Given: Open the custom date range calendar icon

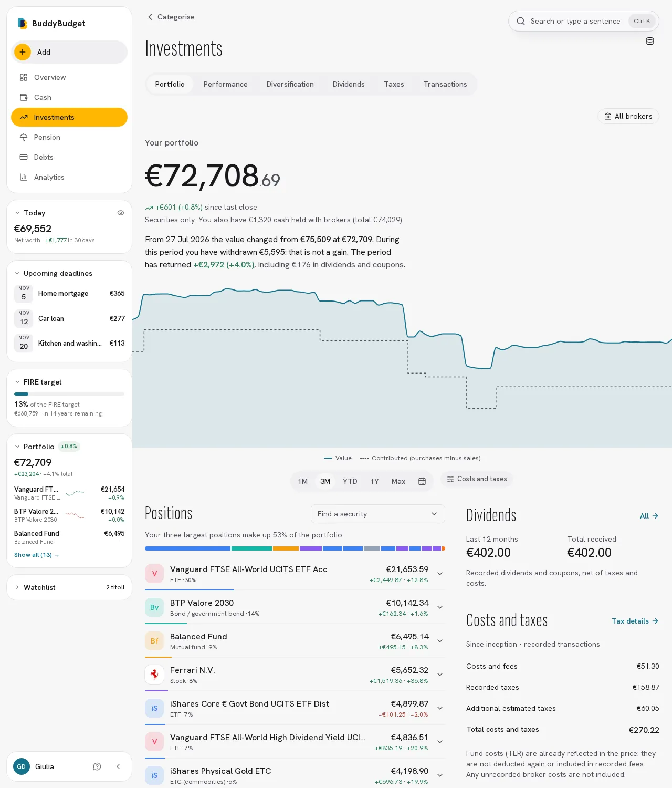Looking at the screenshot, I should (x=422, y=481).
